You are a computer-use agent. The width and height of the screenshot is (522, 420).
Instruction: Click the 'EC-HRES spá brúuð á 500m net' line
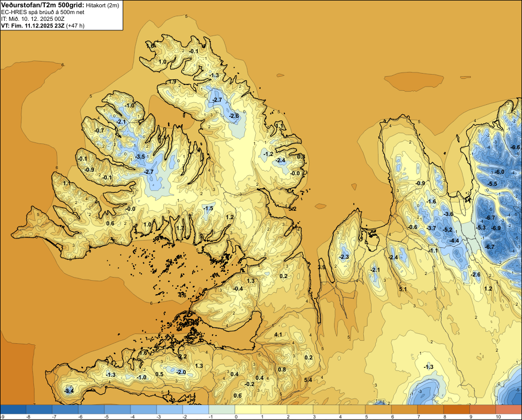[x=43, y=12]
